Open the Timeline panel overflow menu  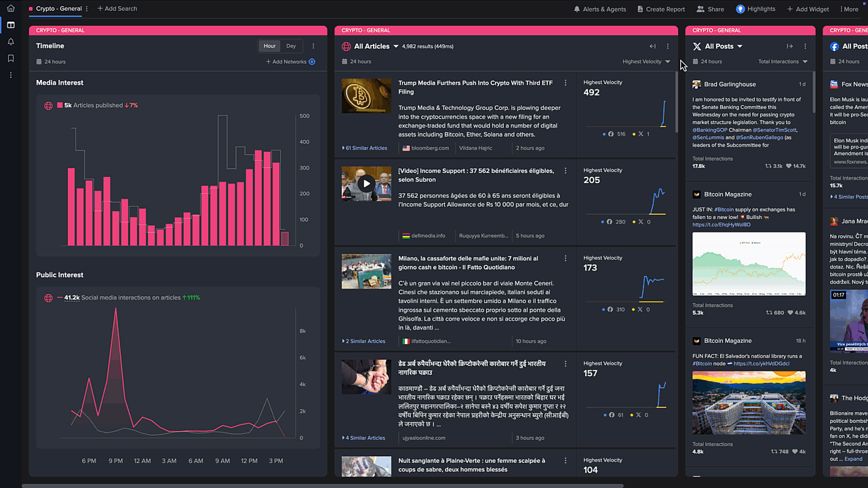click(313, 45)
